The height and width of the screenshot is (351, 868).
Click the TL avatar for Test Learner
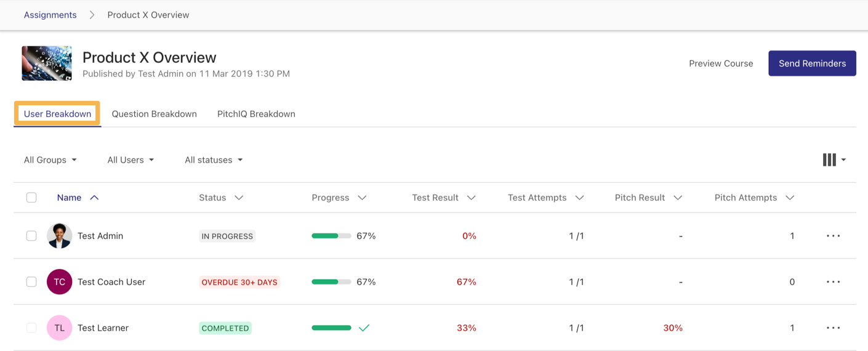pos(60,328)
